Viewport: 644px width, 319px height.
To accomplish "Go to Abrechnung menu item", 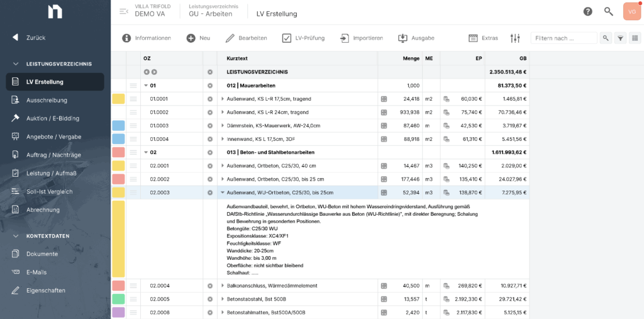I will 43,210.
